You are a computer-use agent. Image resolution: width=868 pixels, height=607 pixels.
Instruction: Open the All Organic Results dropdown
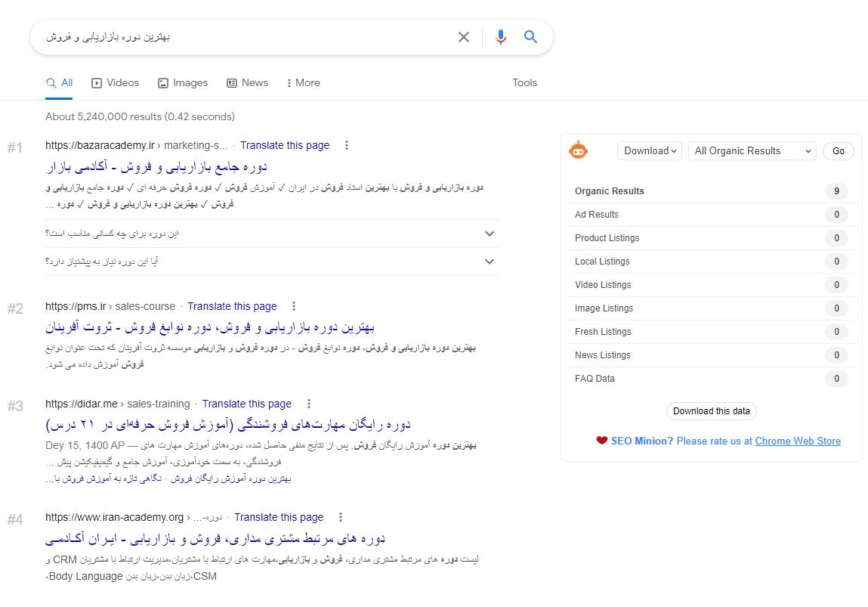[752, 150]
